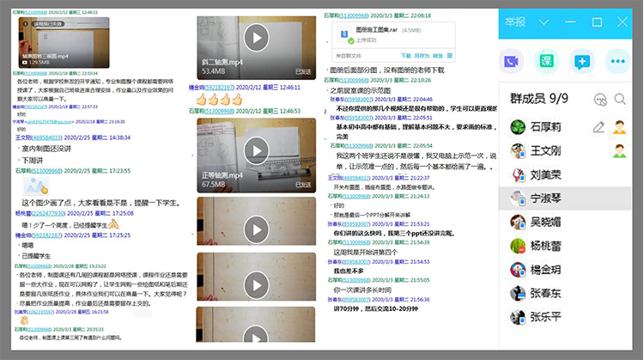Click the member chat bubble icon
The height and width of the screenshot is (360, 644).
tap(600, 100)
